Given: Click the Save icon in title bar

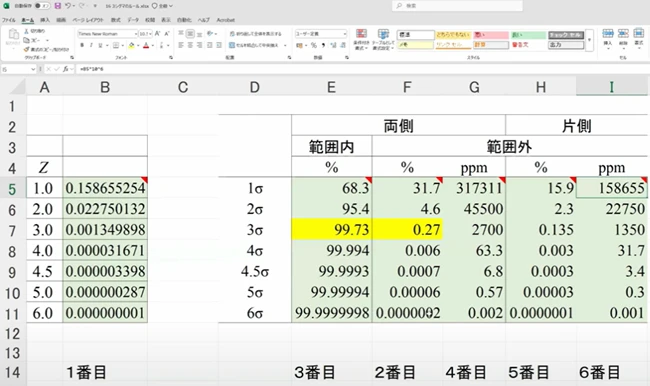Looking at the screenshot, I should coord(58,6).
